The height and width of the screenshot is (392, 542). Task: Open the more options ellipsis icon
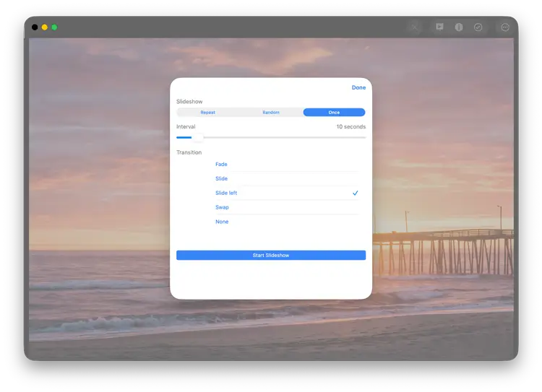click(x=505, y=27)
